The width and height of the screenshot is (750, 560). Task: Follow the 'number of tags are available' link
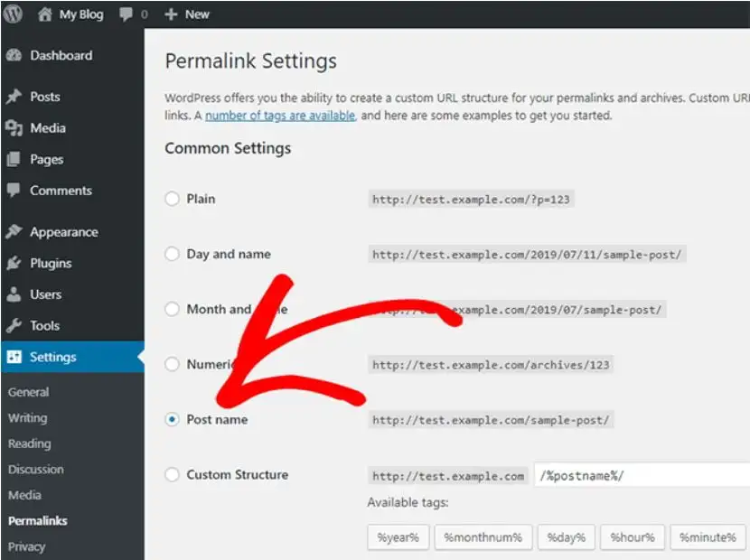coord(280,116)
